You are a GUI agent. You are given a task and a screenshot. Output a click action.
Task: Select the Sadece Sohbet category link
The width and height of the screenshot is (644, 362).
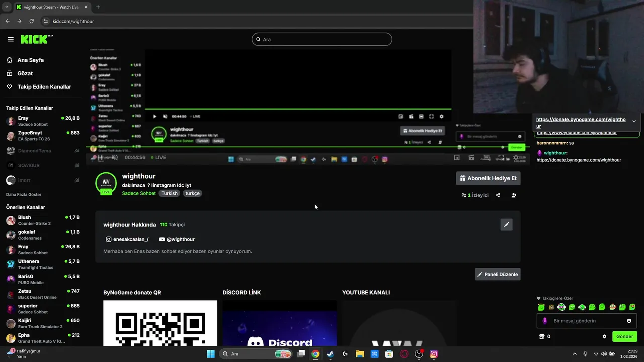(x=139, y=193)
